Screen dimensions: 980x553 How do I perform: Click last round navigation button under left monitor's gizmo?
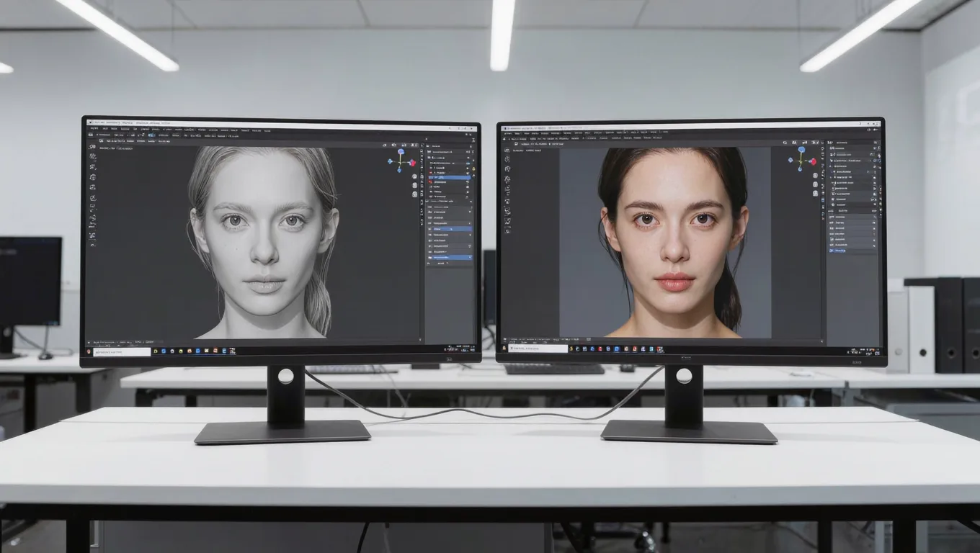point(414,194)
